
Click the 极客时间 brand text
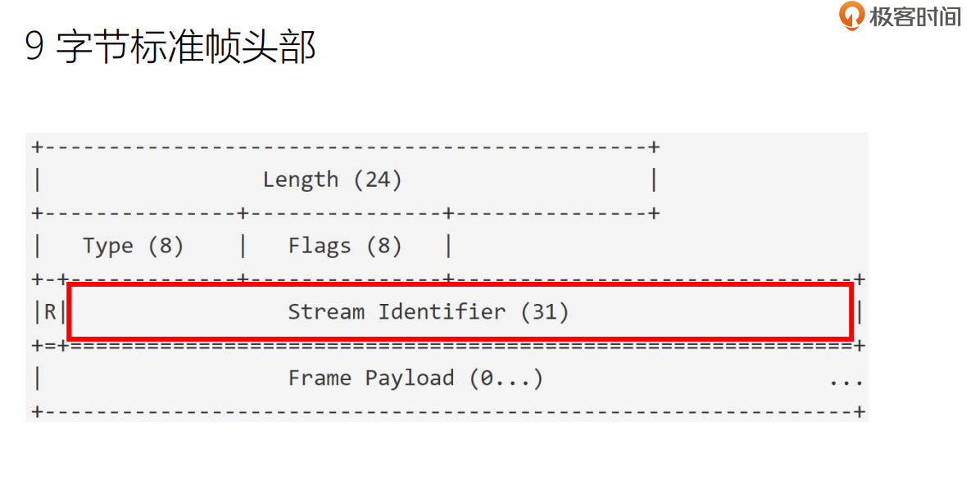(x=914, y=16)
